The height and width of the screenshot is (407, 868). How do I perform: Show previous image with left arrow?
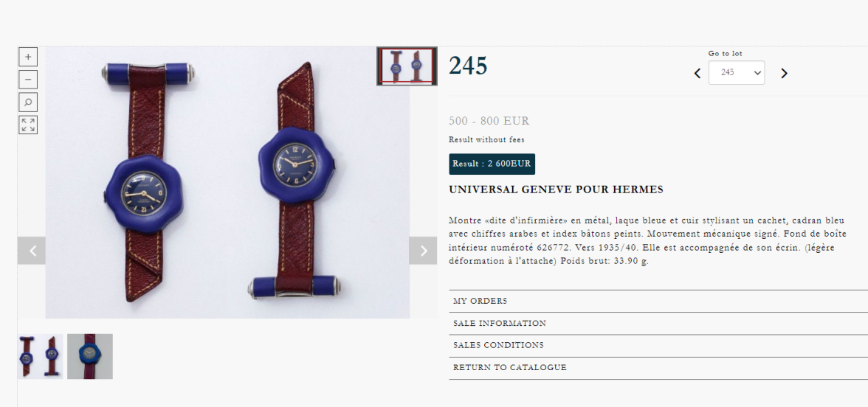32,251
